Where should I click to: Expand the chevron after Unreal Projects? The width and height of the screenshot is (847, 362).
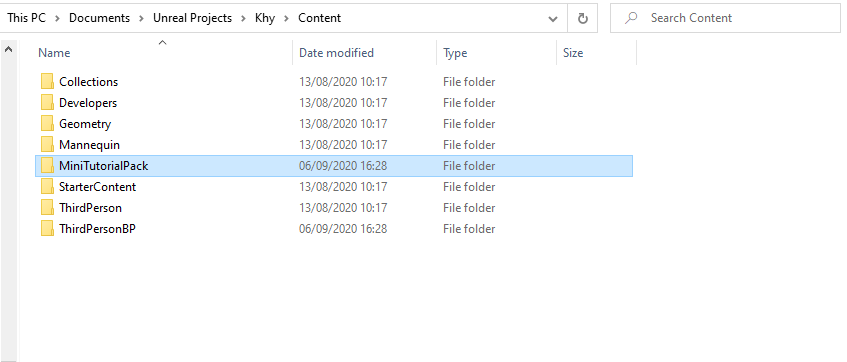pyautogui.click(x=243, y=18)
